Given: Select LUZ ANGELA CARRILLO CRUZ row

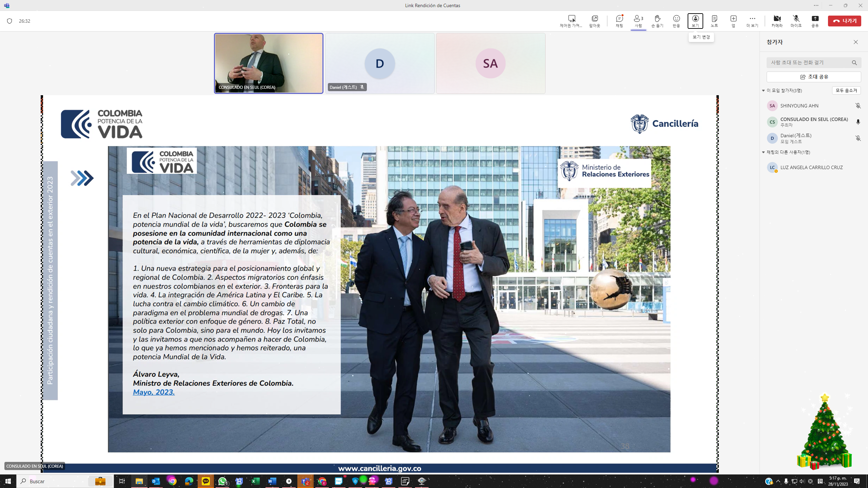Looking at the screenshot, I should [814, 167].
